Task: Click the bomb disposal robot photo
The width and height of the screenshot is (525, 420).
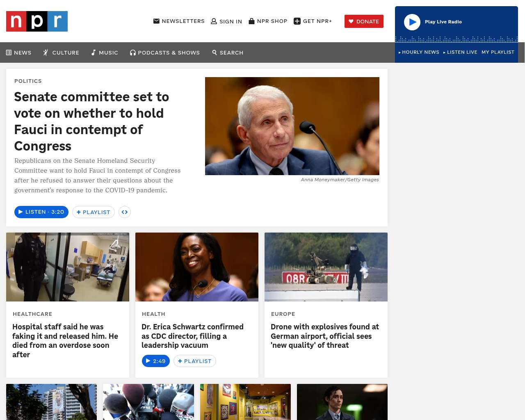Action: click(326, 267)
